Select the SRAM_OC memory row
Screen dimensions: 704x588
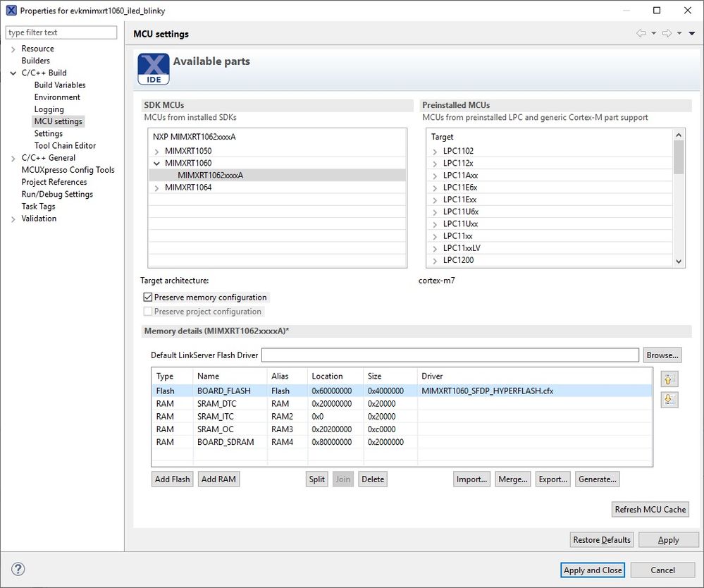click(x=402, y=429)
